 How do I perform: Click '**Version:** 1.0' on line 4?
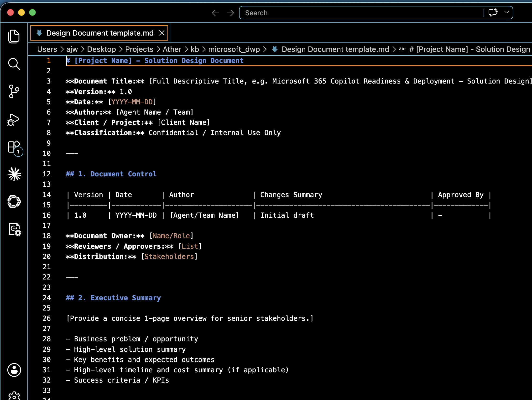click(99, 92)
